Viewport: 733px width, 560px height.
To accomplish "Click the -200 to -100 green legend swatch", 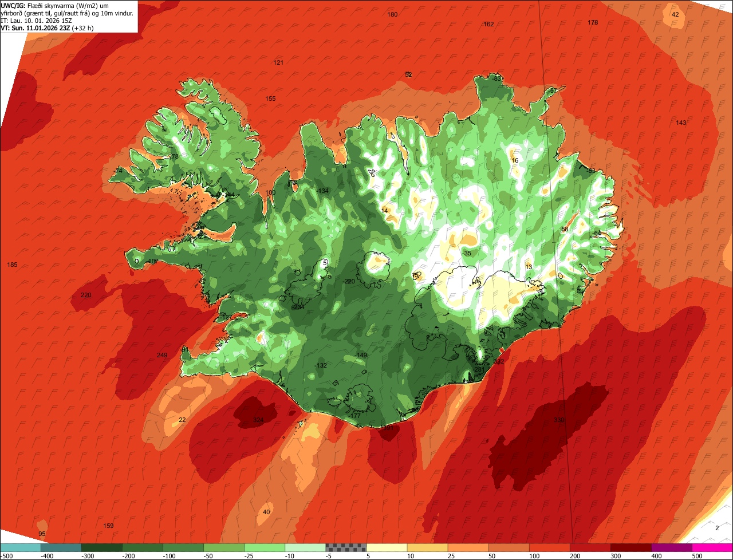I will tap(143, 547).
